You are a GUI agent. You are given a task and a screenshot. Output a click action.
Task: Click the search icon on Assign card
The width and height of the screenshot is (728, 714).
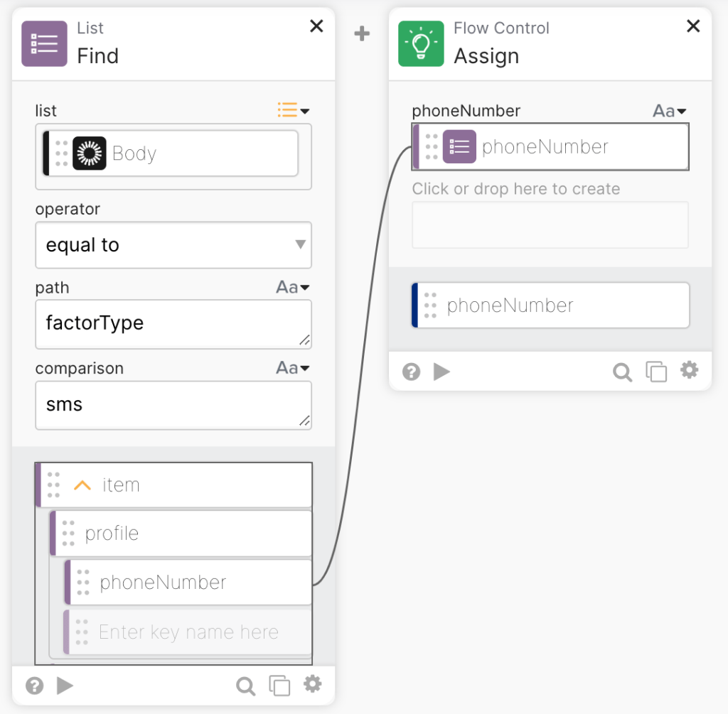(x=622, y=372)
